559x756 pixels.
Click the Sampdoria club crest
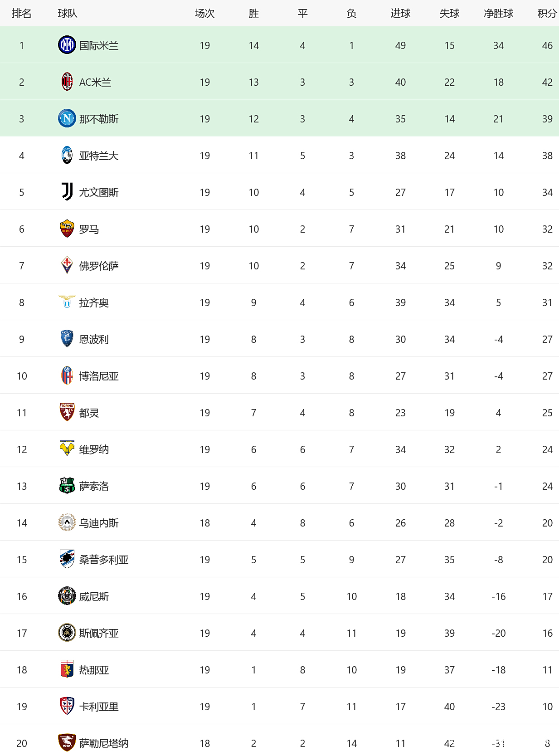67,559
